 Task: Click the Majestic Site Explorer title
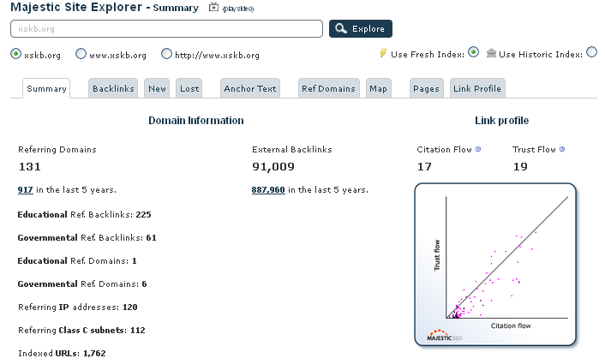point(76,7)
